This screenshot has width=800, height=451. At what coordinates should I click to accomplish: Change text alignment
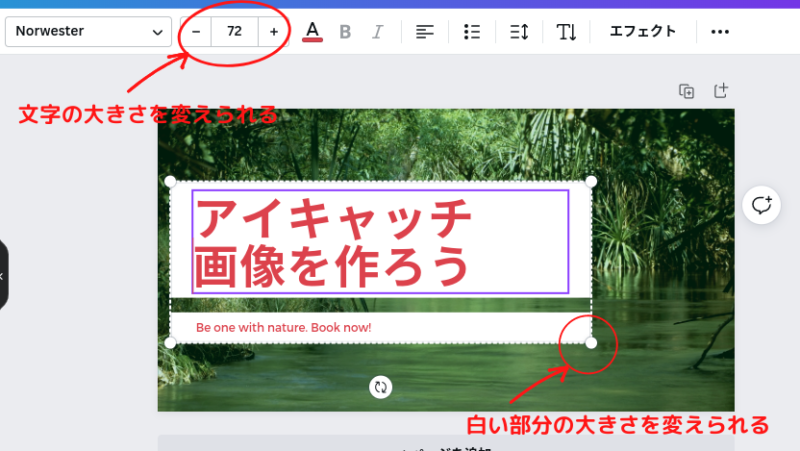pyautogui.click(x=424, y=32)
